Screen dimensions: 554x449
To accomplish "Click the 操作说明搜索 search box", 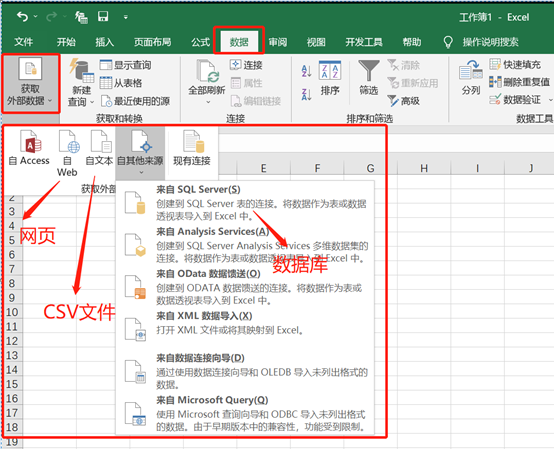I will [490, 42].
